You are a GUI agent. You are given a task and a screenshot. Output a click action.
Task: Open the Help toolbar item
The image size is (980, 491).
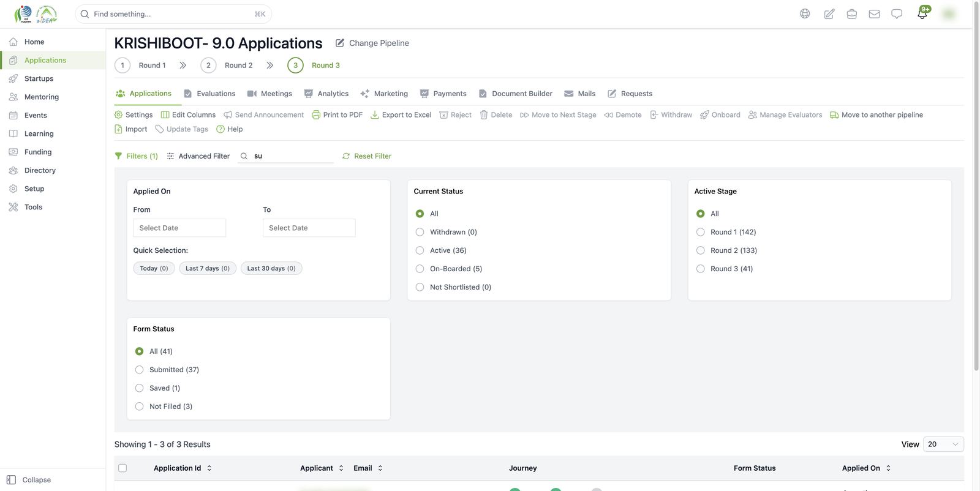click(230, 129)
